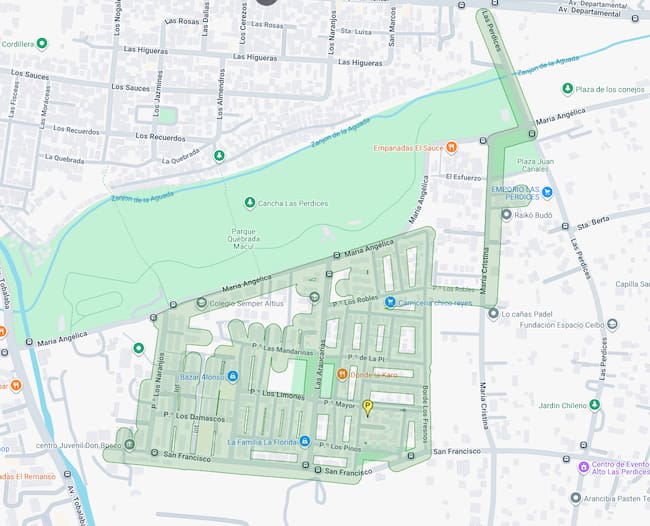
Task: Click the Empanadas El Sauce restaurant icon
Action: 452,148
